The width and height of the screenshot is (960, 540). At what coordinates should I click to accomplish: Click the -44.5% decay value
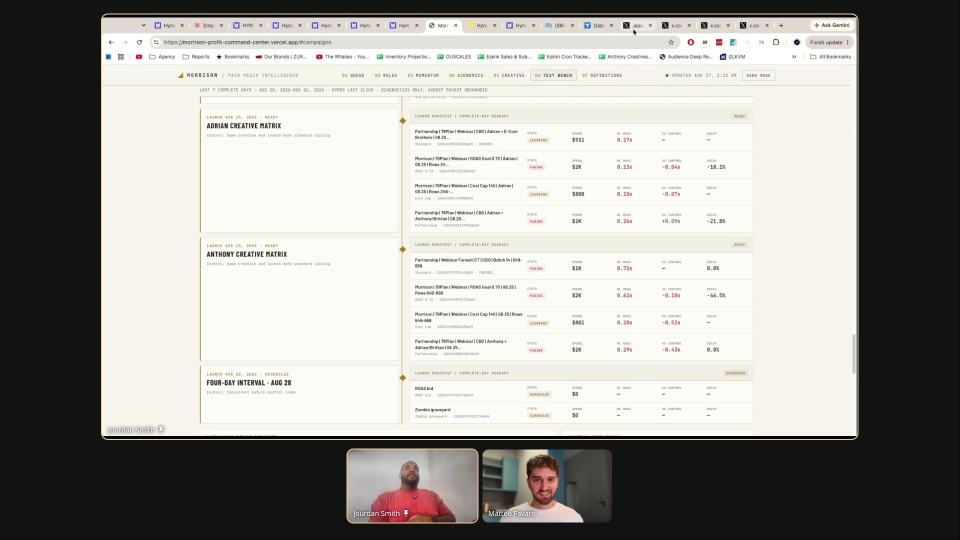tap(716, 296)
